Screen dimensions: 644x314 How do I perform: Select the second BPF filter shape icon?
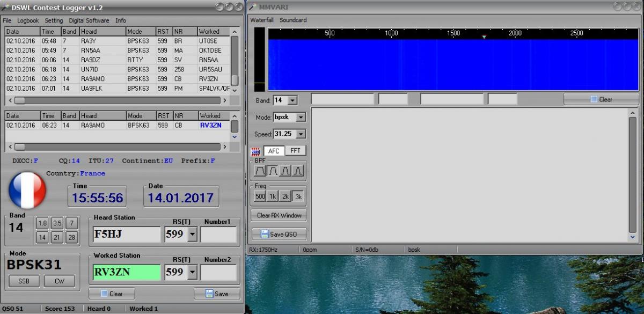[x=273, y=171]
